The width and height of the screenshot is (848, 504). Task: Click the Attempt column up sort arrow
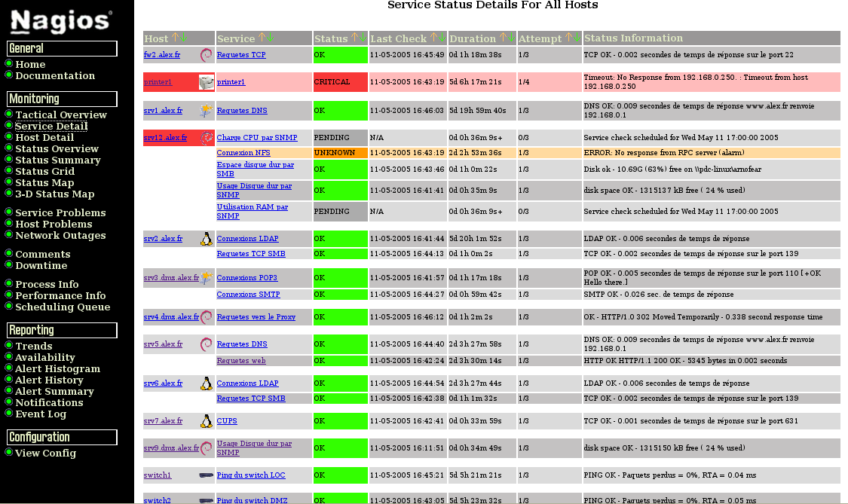[568, 38]
